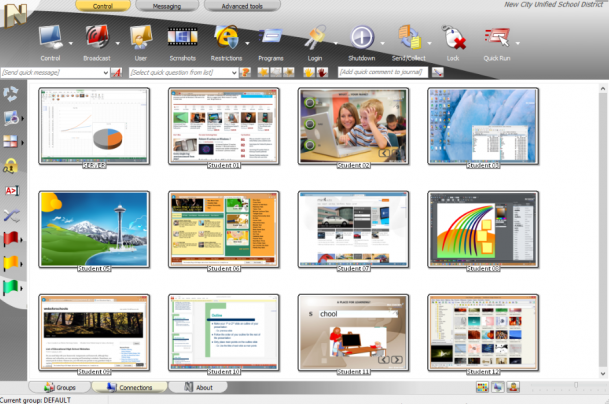Select the Student 07 thumbnail

pos(353,230)
